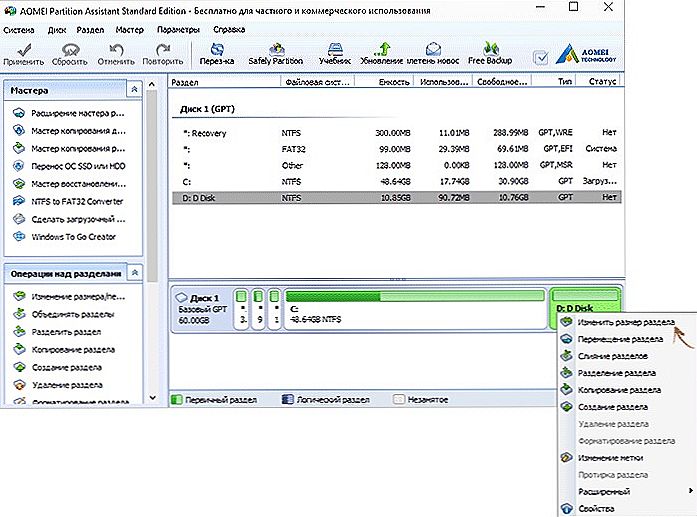The width and height of the screenshot is (697, 517).
Task: Open the Учебник (Tutorial) toolbar icon
Action: pyautogui.click(x=335, y=54)
